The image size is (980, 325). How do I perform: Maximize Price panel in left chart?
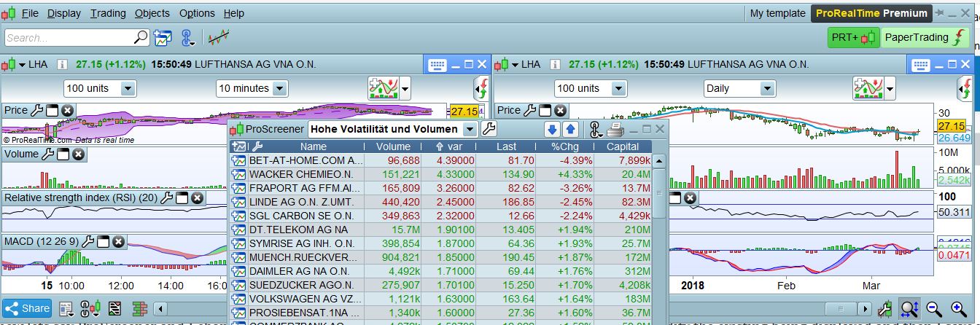(x=52, y=110)
